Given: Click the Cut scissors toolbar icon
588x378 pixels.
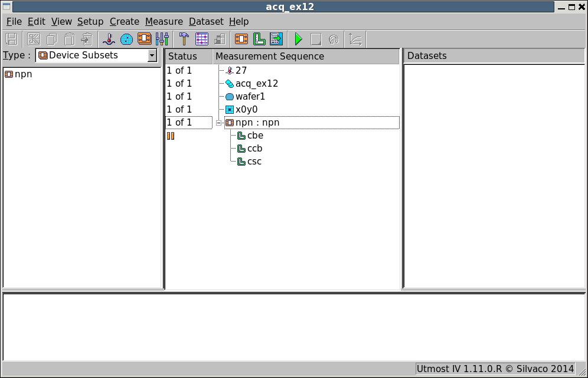Looking at the screenshot, I should 34,39.
